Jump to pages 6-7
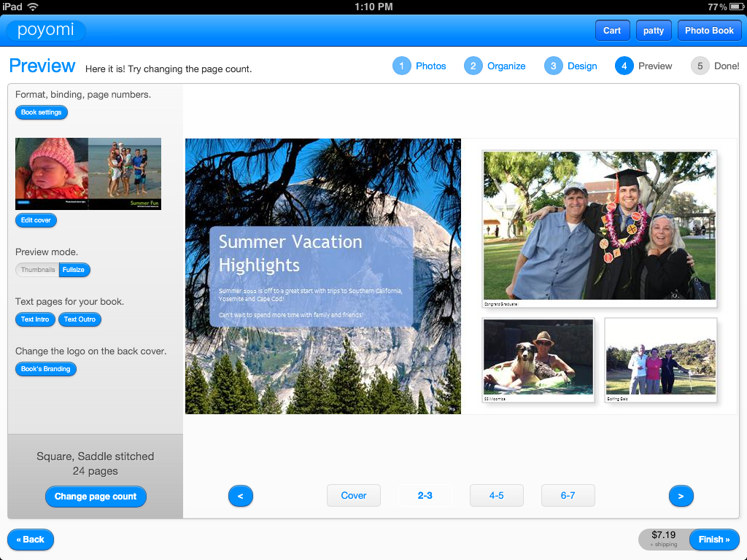 [568, 496]
